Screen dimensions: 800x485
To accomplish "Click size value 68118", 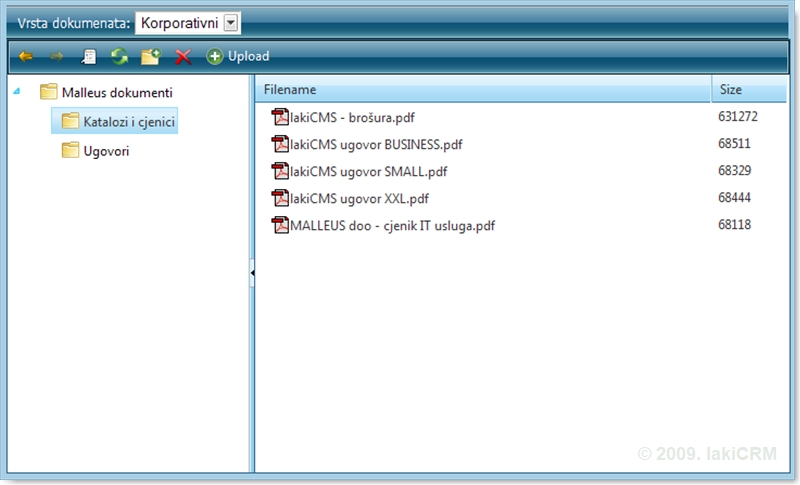I will point(734,224).
